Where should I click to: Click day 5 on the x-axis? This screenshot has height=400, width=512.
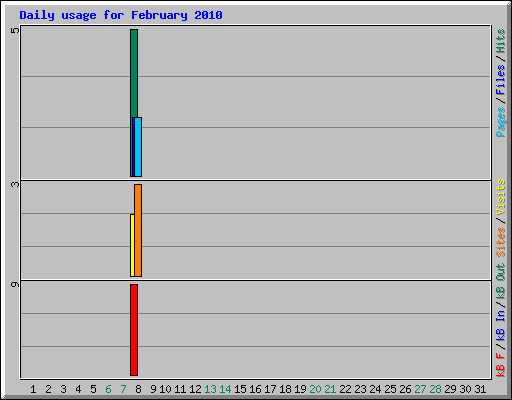93,389
